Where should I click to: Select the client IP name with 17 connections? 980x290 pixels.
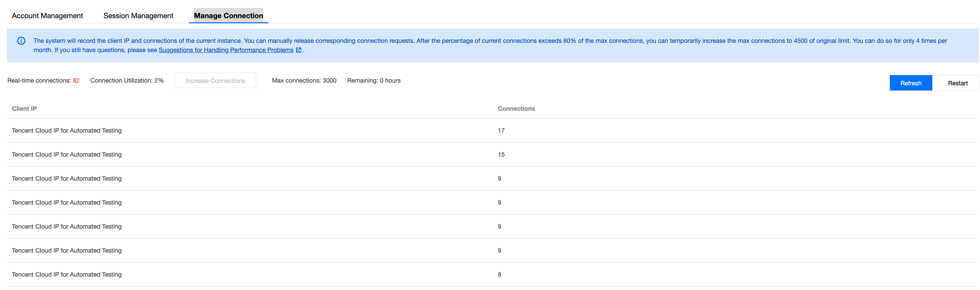point(67,130)
